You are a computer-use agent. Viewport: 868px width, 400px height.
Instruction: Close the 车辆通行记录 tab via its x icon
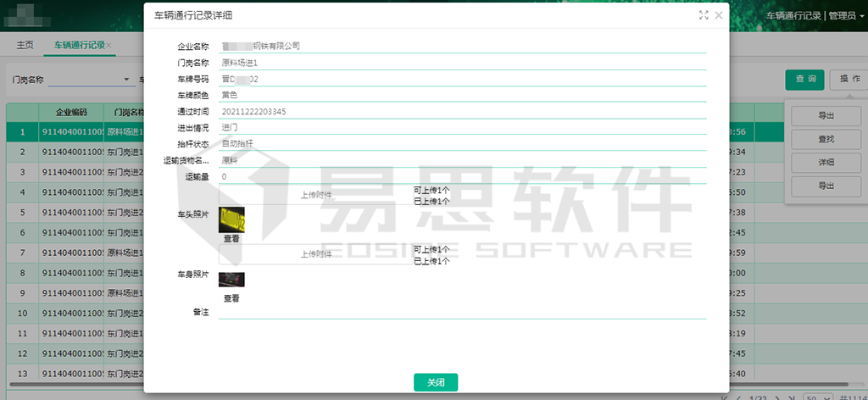pos(109,45)
